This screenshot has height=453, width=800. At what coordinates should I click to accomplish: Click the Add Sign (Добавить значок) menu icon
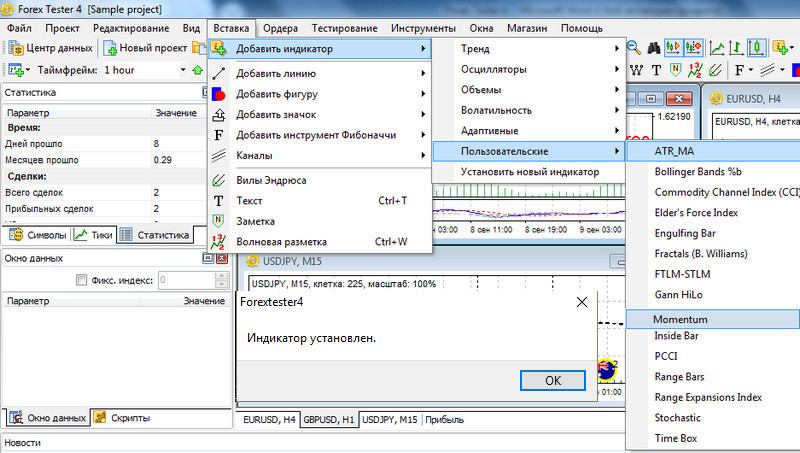click(218, 115)
